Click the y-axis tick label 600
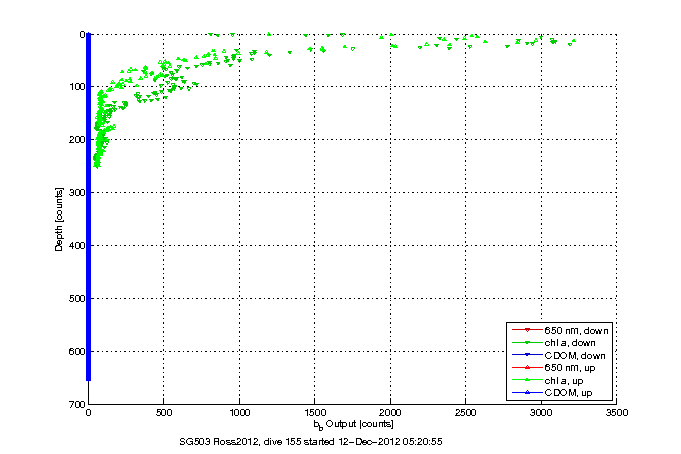681x454 pixels. (x=77, y=351)
